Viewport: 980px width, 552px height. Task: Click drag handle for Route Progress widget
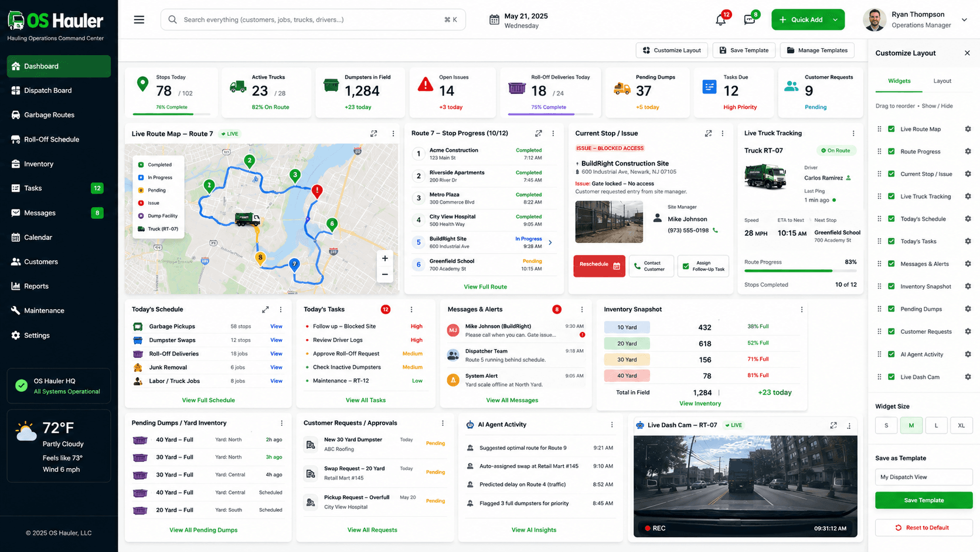tap(879, 151)
